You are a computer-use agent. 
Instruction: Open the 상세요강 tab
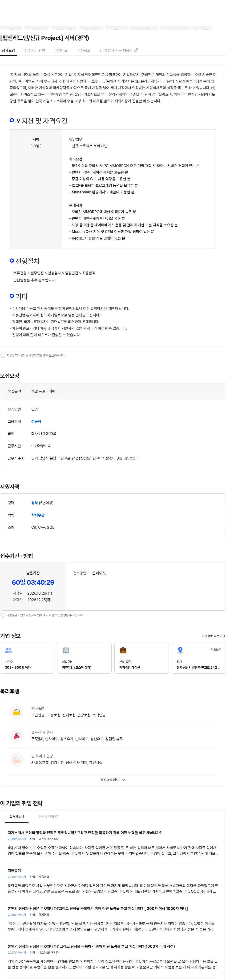(8, 50)
